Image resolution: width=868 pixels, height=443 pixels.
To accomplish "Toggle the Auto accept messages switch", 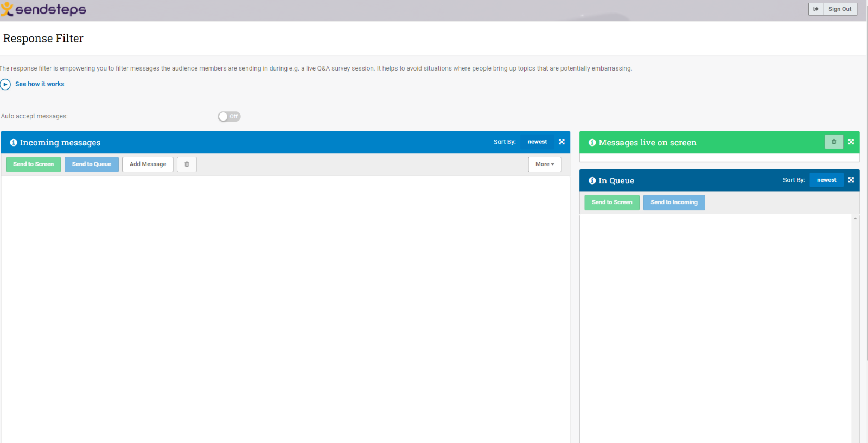I will coord(229,117).
